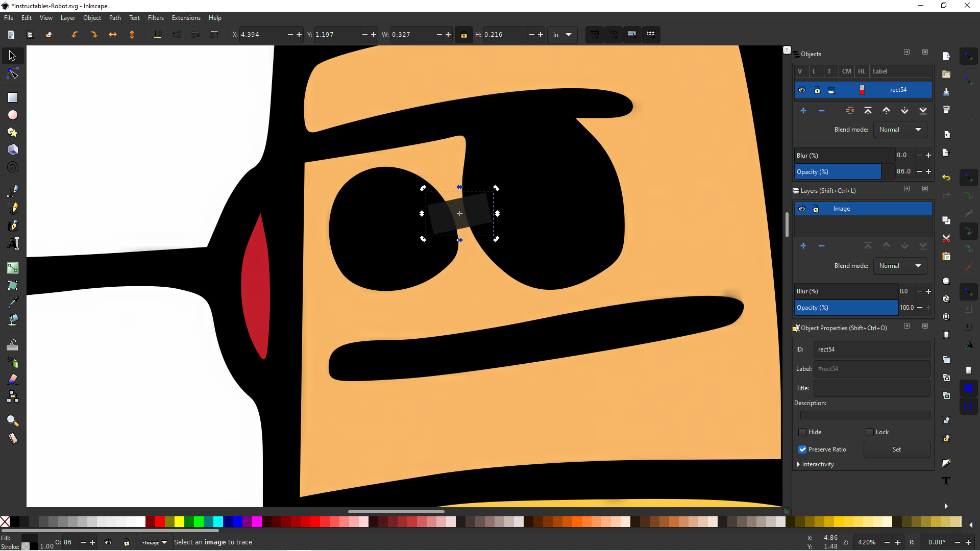Open the Blend mode dropdown in Objects panel
This screenshot has height=551, width=980.
click(900, 129)
